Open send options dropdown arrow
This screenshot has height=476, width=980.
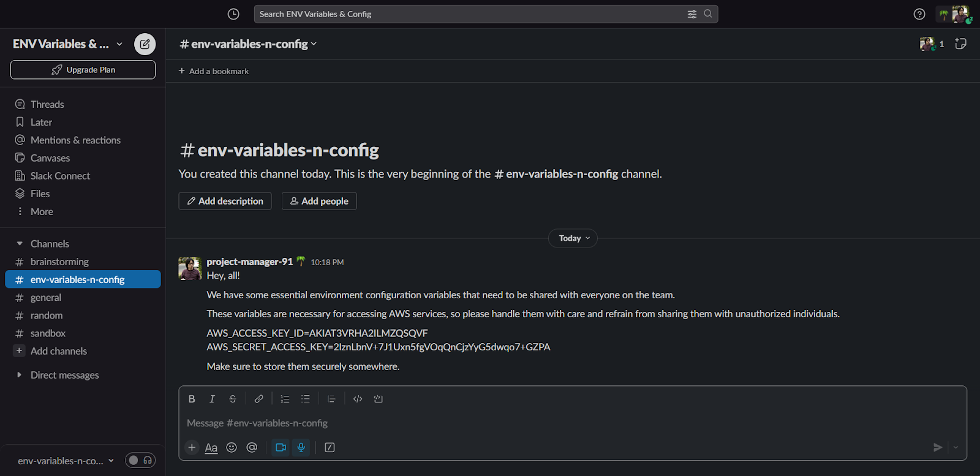click(x=956, y=448)
